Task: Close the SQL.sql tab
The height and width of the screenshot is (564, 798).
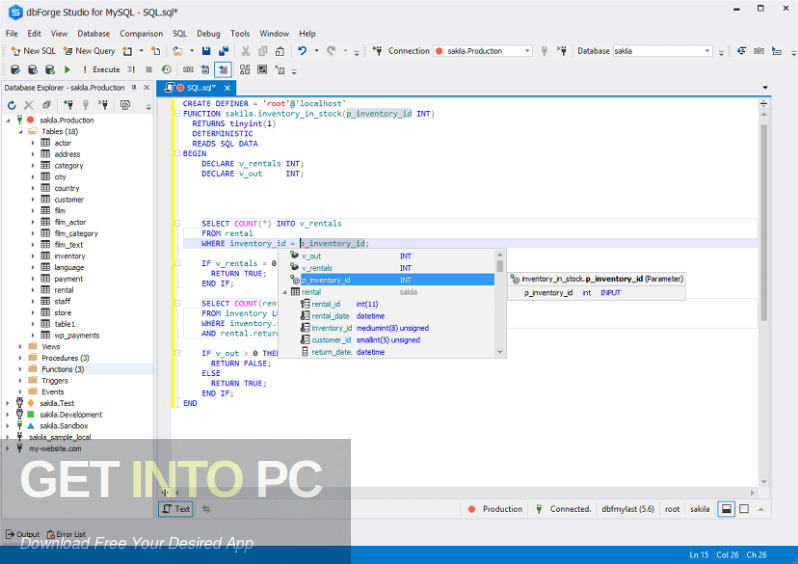Action: (227, 88)
